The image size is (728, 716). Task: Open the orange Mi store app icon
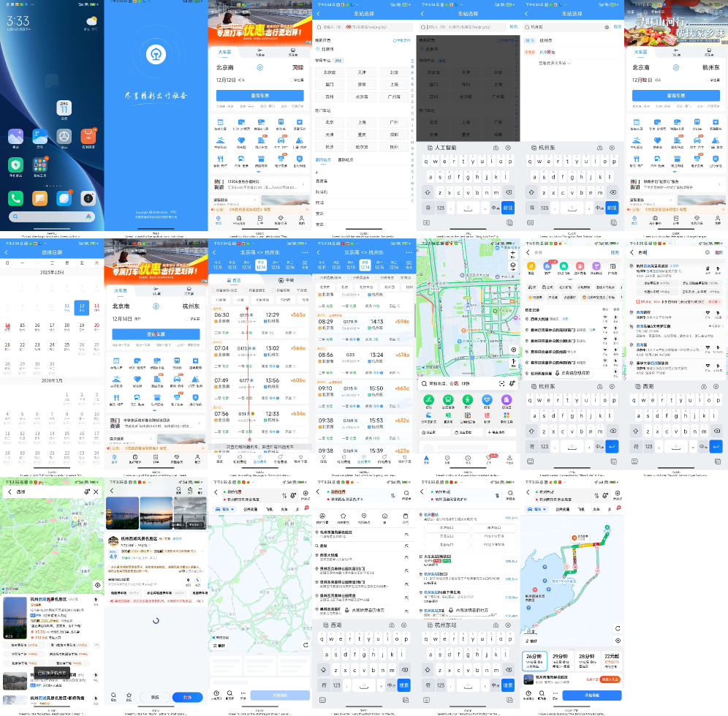88,137
